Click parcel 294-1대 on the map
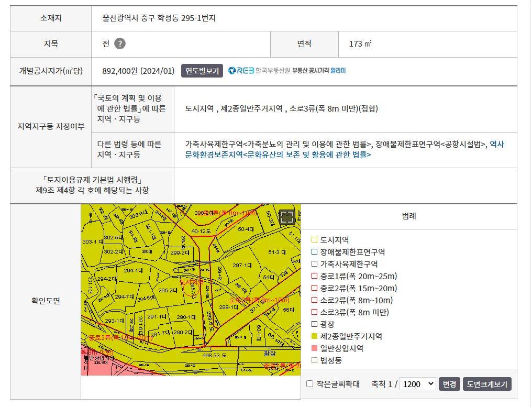The width and height of the screenshot is (532, 407). pyautogui.click(x=133, y=270)
